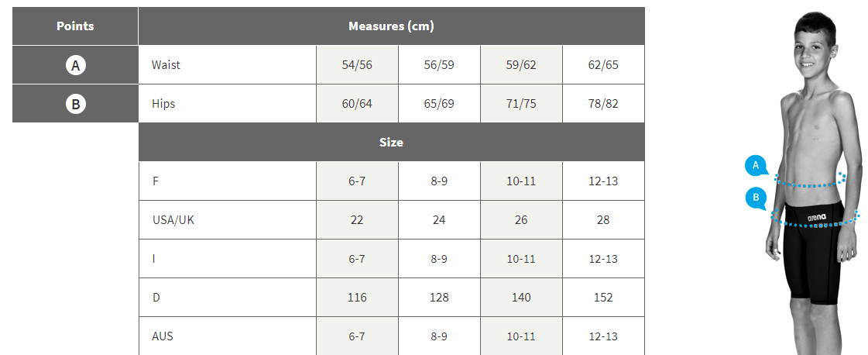Click the blue A waist marker on photo
Viewport: 868px width, 355px height.
755,165
